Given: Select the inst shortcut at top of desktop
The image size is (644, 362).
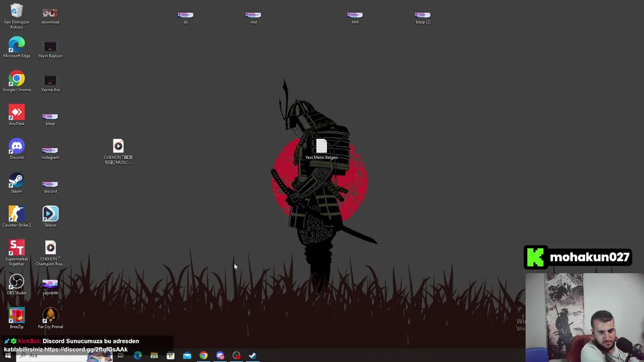Looking at the screenshot, I should click(254, 18).
